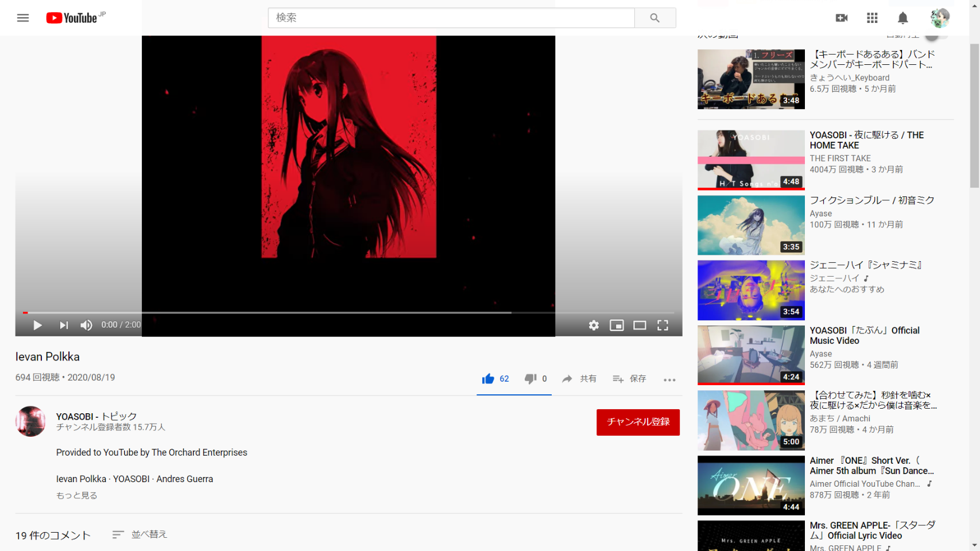Open the 並べ替え comment sort dropdown
The height and width of the screenshot is (551, 980).
(x=140, y=534)
